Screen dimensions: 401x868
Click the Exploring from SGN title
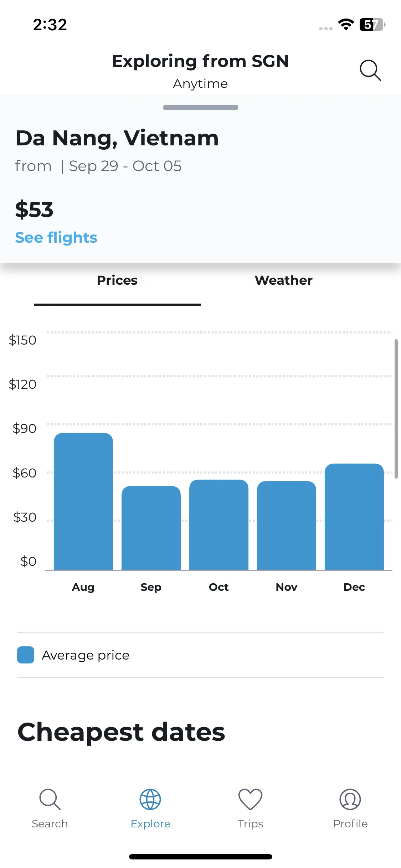pos(200,61)
